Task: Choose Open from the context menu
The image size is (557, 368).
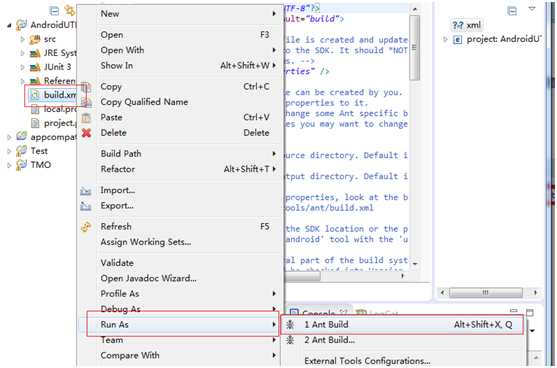Action: [181, 35]
